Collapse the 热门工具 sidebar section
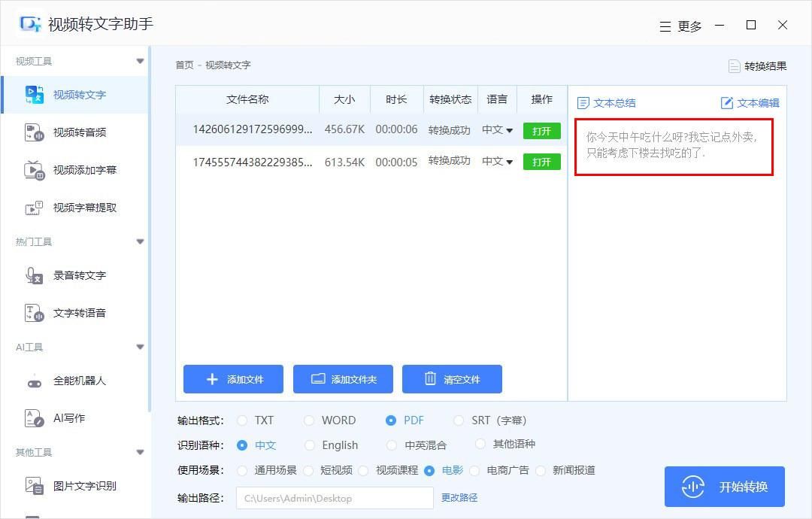812x519 pixels. 140,241
